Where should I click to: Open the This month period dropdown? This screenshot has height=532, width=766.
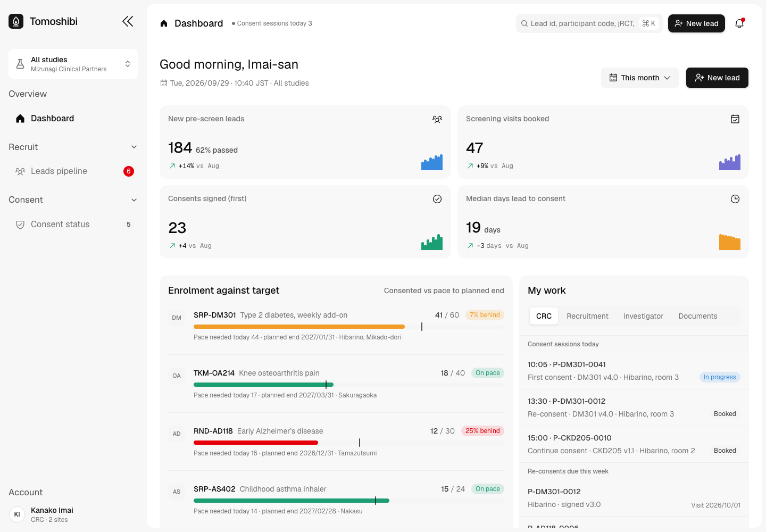pyautogui.click(x=640, y=78)
